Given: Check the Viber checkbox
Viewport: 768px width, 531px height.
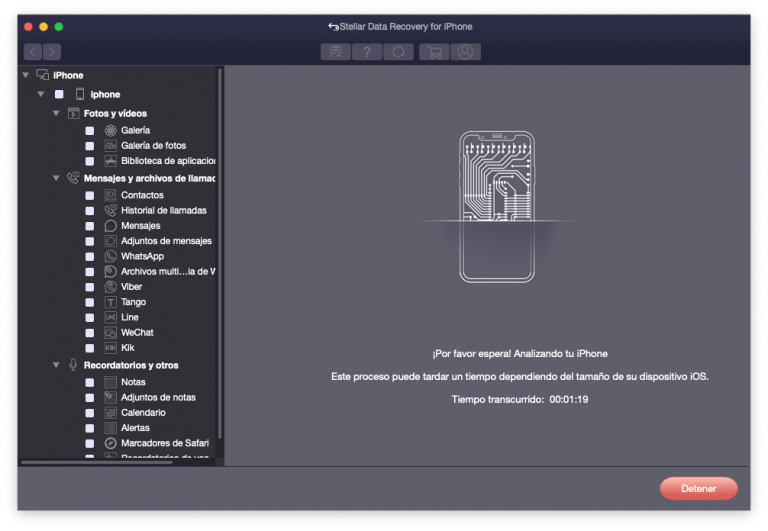Looking at the screenshot, I should click(x=90, y=287).
